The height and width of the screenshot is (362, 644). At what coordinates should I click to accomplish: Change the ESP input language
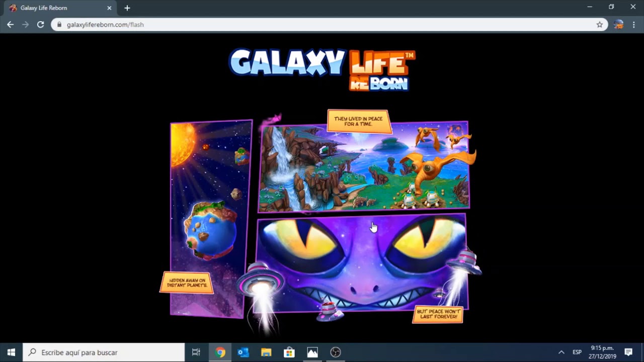[x=577, y=352]
